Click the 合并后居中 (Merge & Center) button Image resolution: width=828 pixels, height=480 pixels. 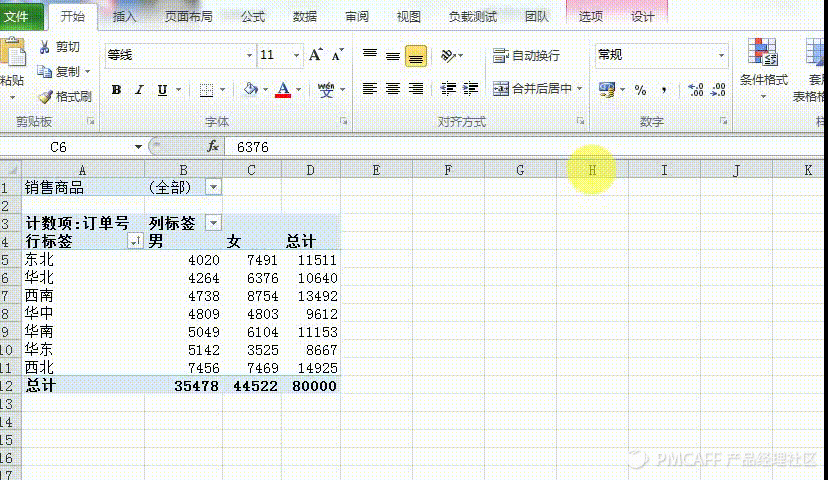pyautogui.click(x=537, y=89)
